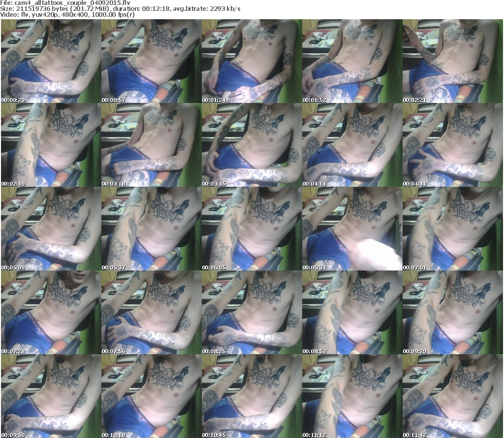504x438 pixels.
Task: Click the frame at 00:07:28
Action: coord(51,312)
